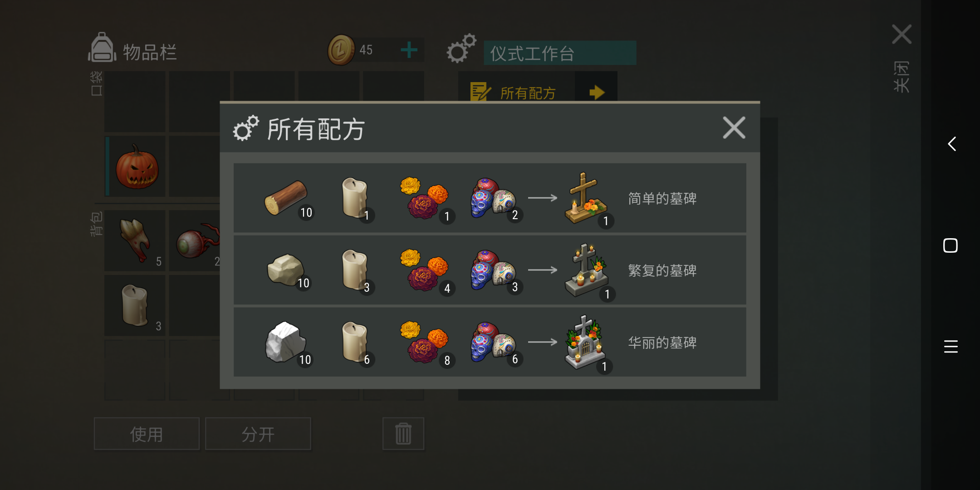Select the white marble block ingredient

(285, 342)
